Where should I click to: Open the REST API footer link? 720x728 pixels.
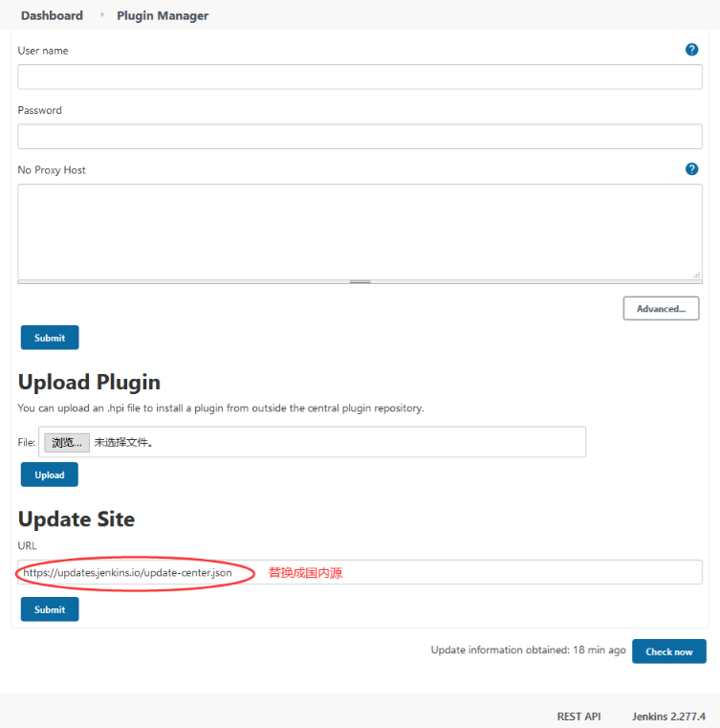(x=578, y=717)
